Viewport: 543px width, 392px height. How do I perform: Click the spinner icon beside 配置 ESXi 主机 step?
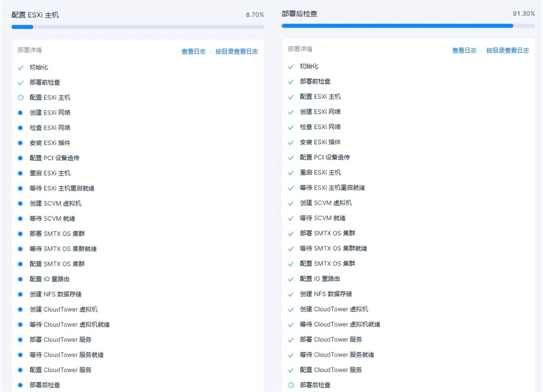20,97
